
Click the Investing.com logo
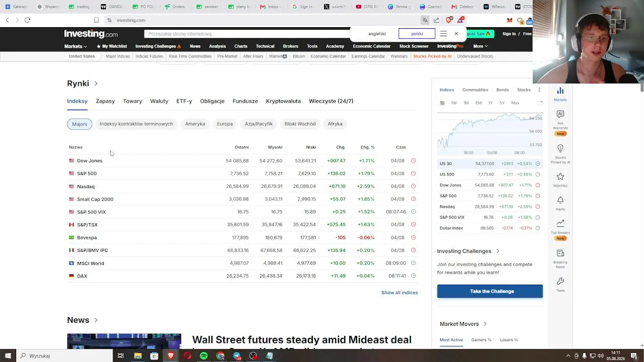pyautogui.click(x=91, y=34)
